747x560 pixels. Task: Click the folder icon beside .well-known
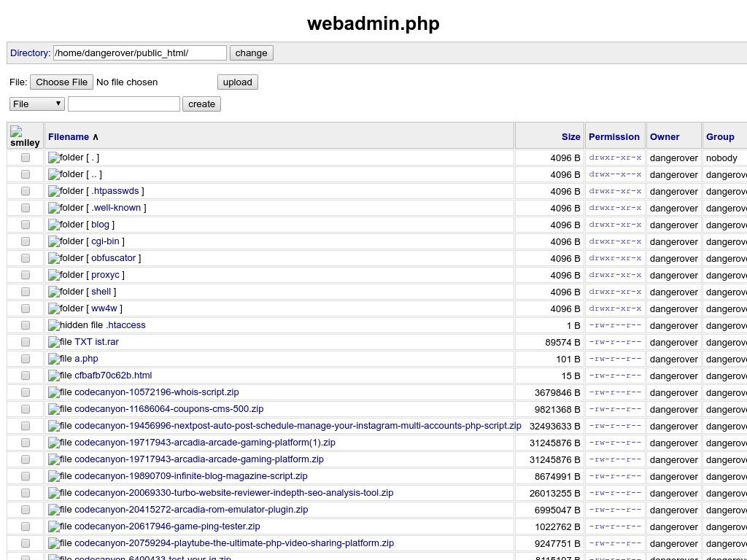coord(54,208)
